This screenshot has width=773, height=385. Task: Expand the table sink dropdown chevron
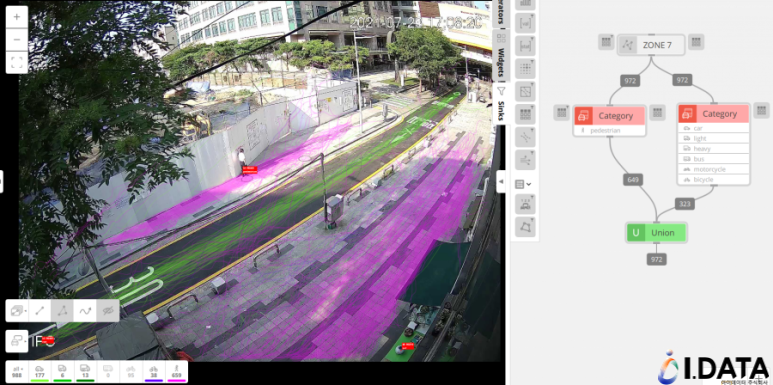click(x=529, y=184)
